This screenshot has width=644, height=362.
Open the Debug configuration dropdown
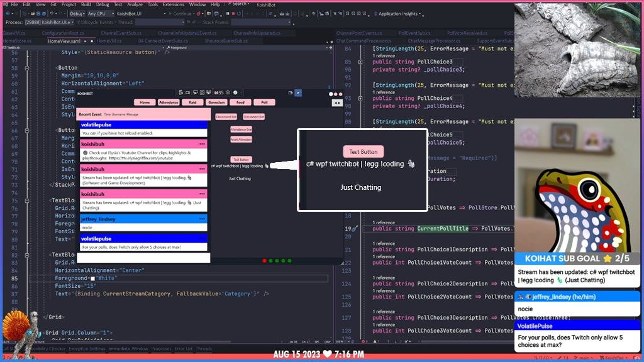pos(77,14)
